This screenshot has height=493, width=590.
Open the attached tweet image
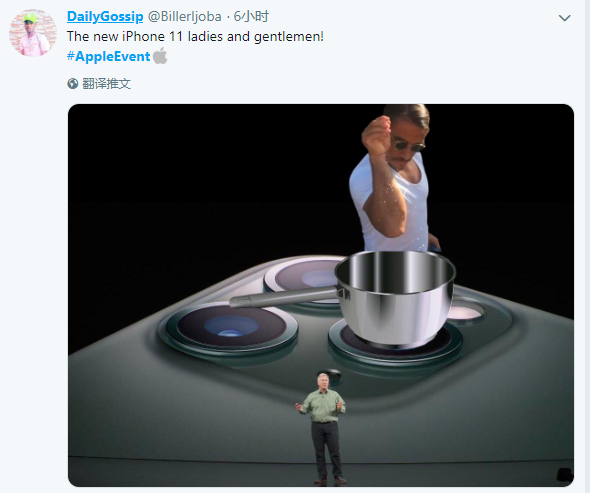coord(321,295)
